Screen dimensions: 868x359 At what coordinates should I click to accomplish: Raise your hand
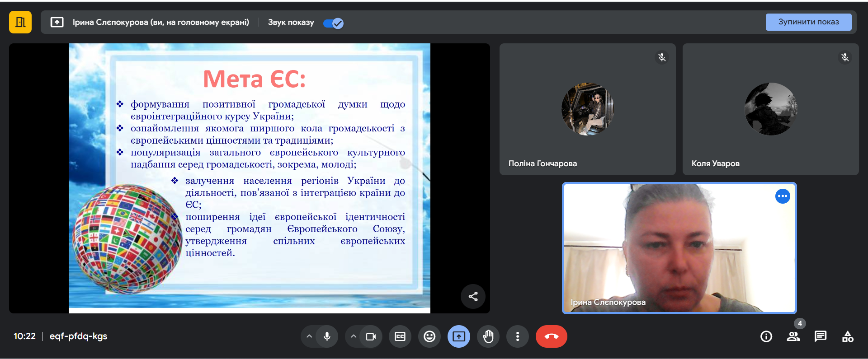[488, 336]
